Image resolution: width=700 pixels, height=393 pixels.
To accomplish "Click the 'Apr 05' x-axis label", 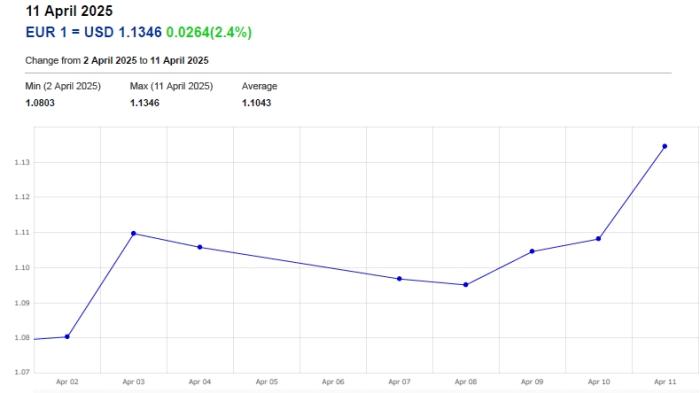I will coord(267,382).
